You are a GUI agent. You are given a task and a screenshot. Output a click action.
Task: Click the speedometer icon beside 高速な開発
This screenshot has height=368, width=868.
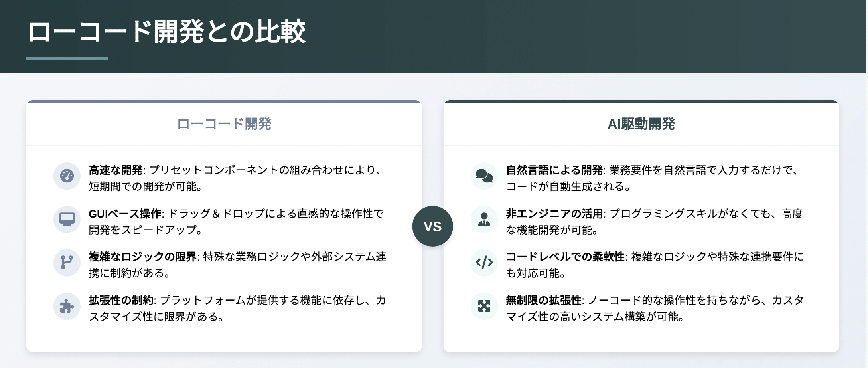[67, 176]
